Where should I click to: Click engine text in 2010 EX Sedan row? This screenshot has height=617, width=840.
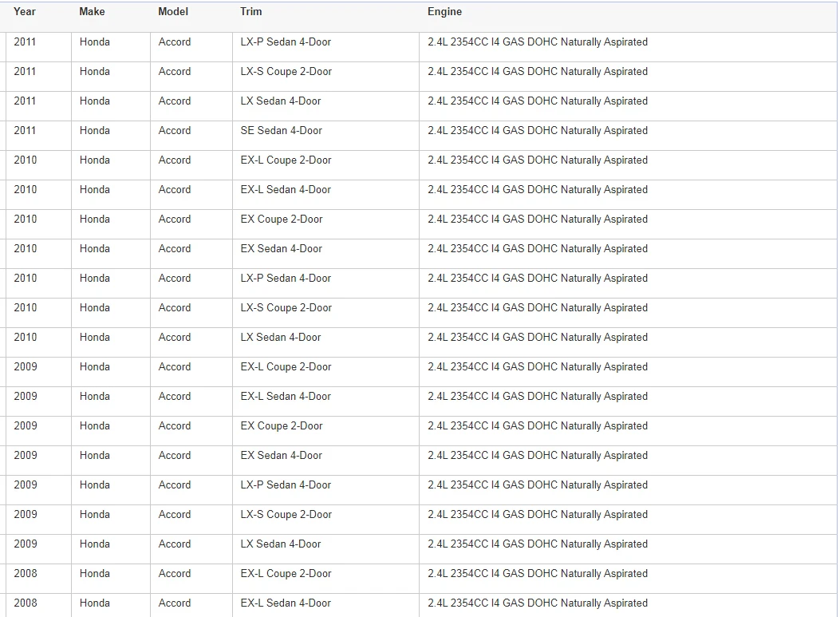tap(538, 248)
